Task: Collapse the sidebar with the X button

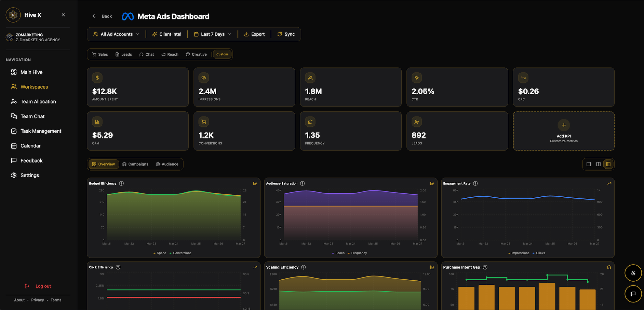Action: (x=63, y=15)
